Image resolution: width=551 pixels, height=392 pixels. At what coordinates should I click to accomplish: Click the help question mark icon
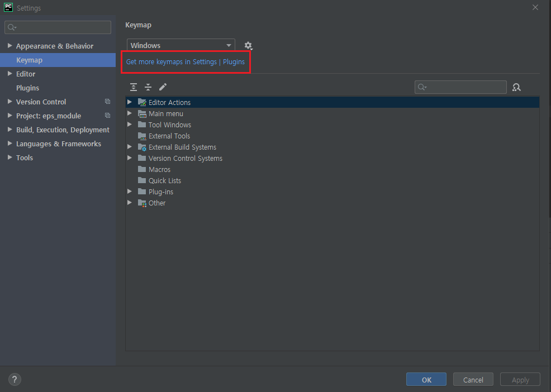[x=15, y=379]
